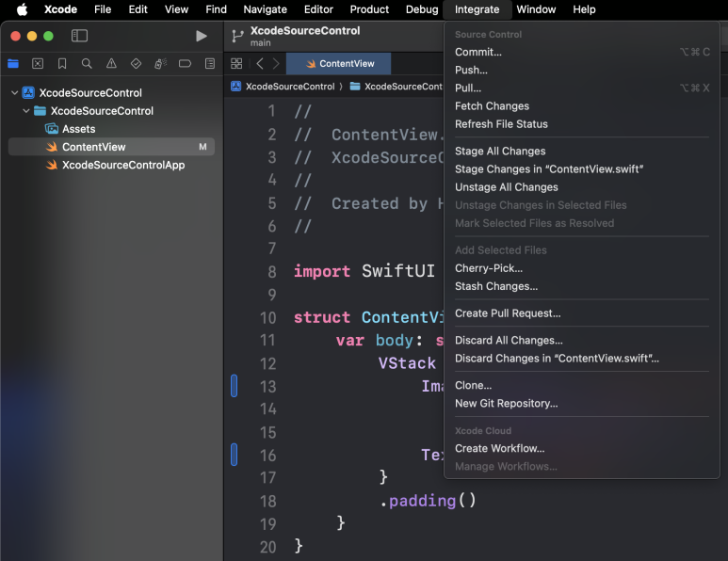Select Create Pull Request…
The width and height of the screenshot is (728, 561).
(582, 313)
